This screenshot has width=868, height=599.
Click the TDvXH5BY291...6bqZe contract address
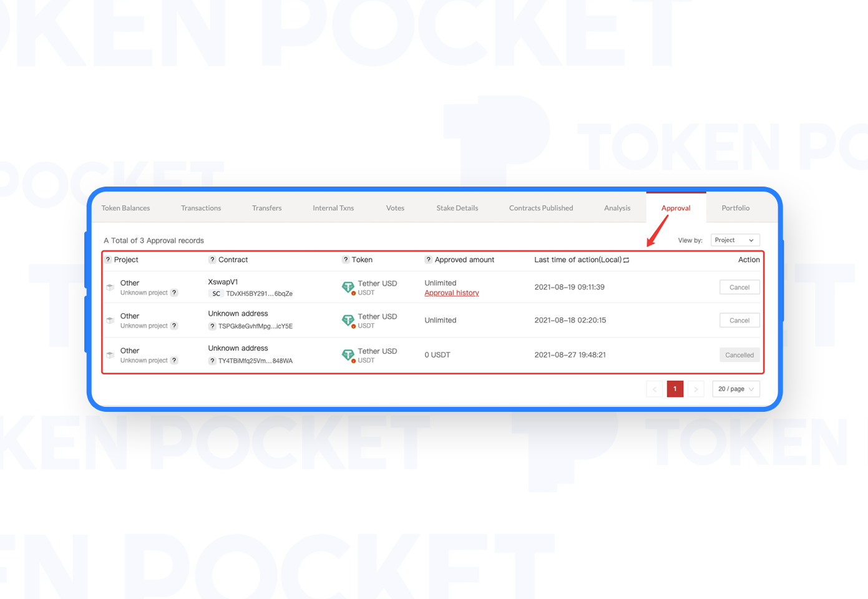tap(259, 294)
